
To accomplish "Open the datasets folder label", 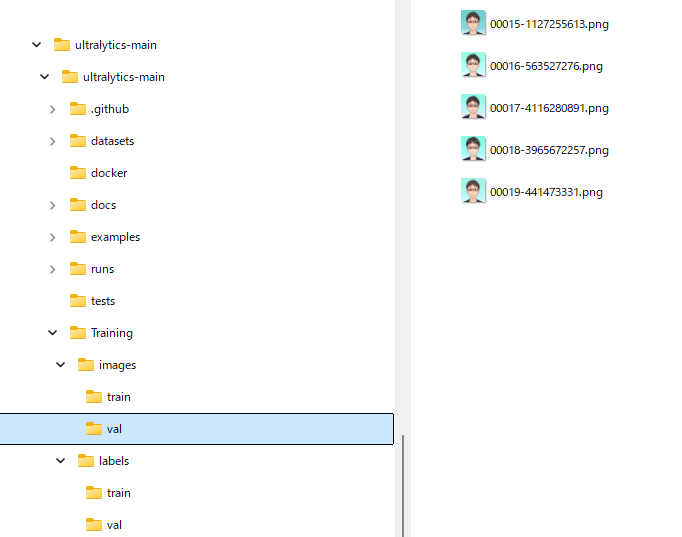I will [x=113, y=141].
